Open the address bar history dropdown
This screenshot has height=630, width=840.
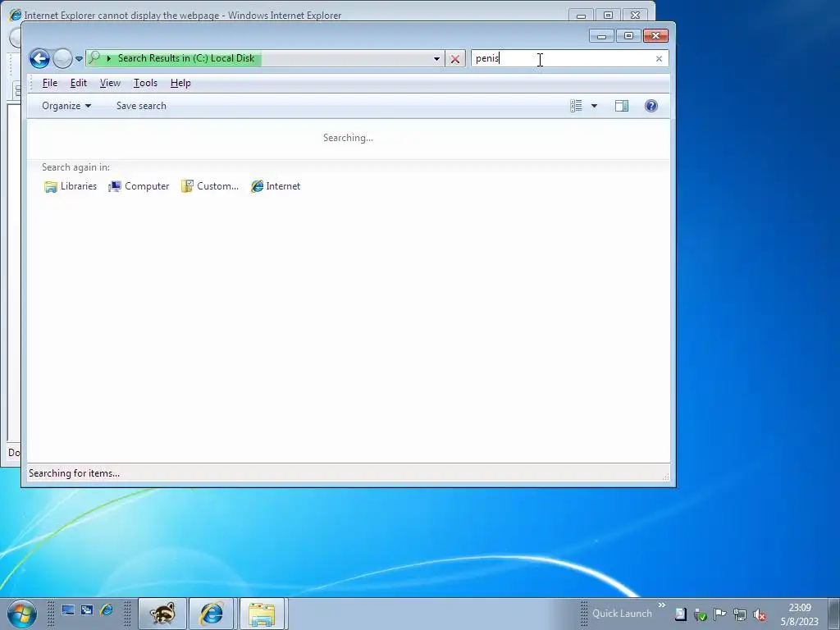coord(436,59)
